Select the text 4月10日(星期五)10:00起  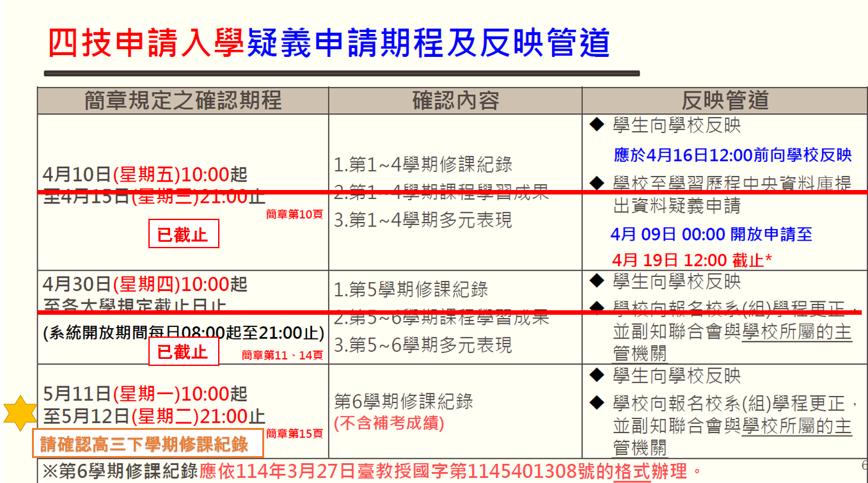pyautogui.click(x=145, y=174)
